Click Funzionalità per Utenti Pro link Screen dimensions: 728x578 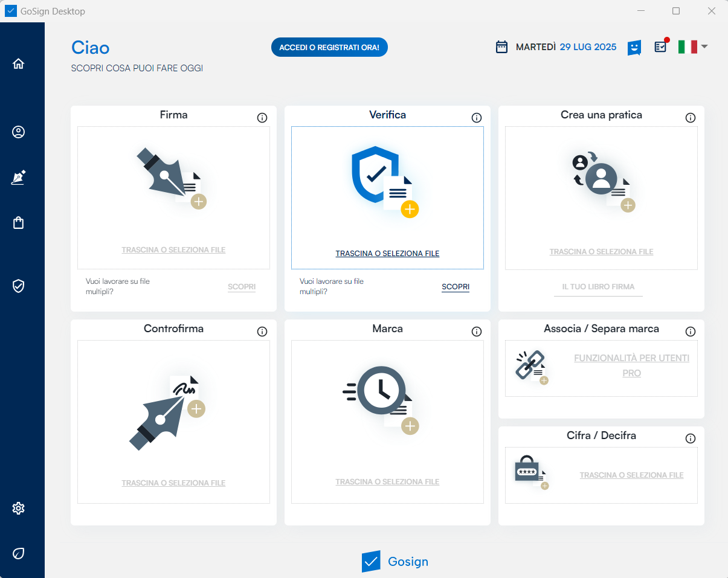point(631,365)
